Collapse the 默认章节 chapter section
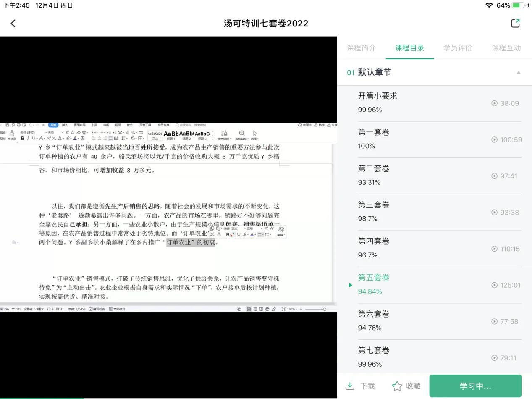 pos(518,72)
